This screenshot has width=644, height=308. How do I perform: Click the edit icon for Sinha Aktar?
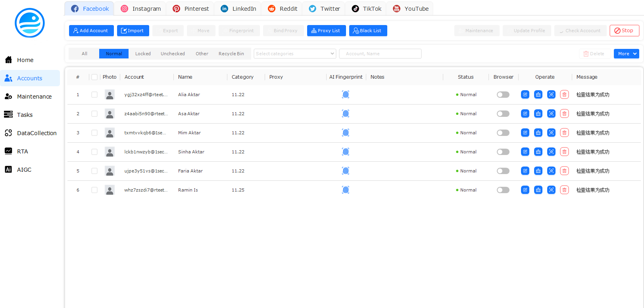[525, 152]
